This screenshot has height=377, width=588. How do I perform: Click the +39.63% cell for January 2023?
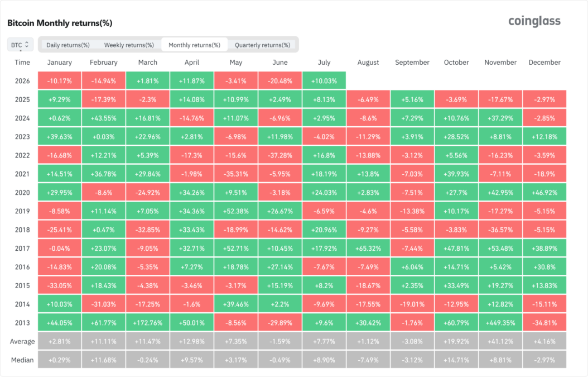pyautogui.click(x=59, y=137)
